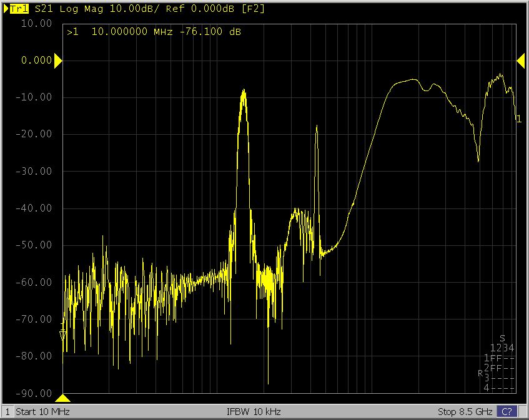Click the left reference level triangle marker
This screenshot has width=529, height=420.
coord(57,61)
